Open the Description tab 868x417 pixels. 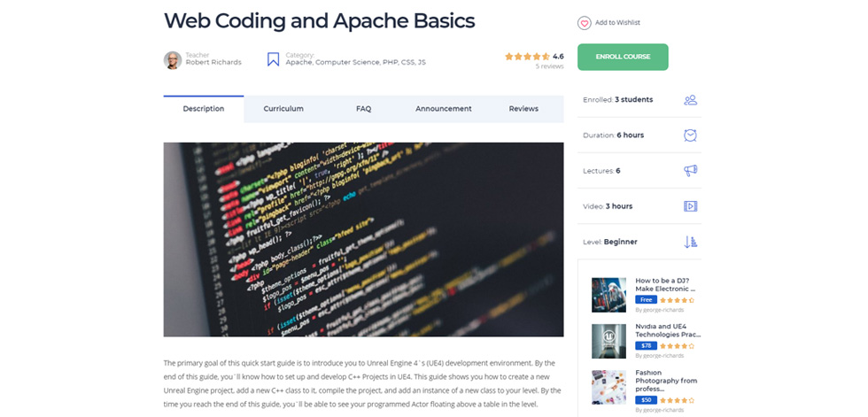tap(204, 109)
